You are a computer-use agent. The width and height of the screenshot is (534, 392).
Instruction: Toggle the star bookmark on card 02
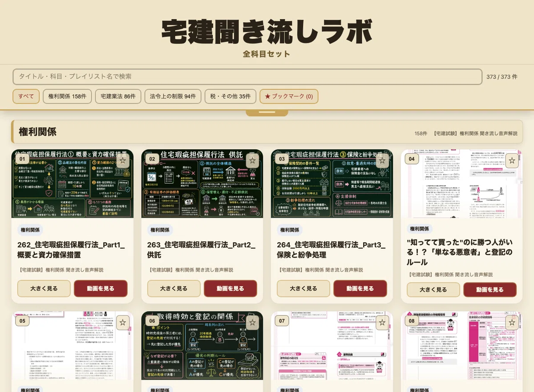252,160
